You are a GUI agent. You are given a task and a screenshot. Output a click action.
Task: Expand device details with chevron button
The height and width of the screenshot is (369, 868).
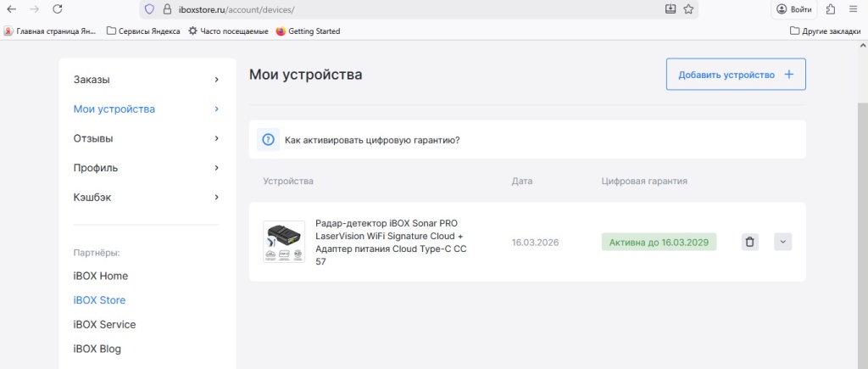pyautogui.click(x=782, y=242)
